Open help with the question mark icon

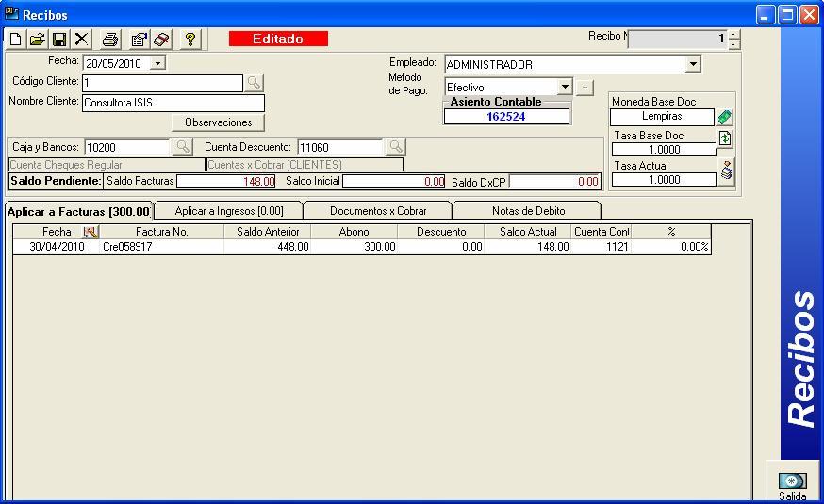click(x=190, y=40)
